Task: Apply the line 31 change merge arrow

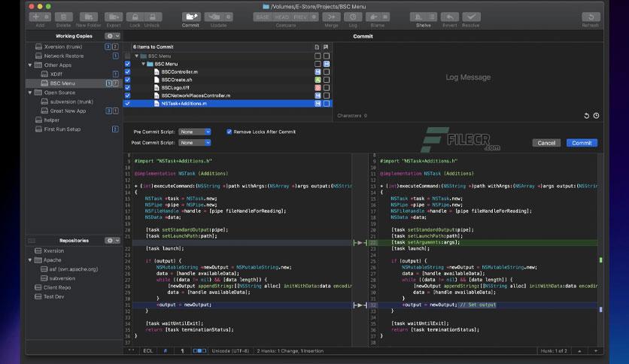Action: 360,305
